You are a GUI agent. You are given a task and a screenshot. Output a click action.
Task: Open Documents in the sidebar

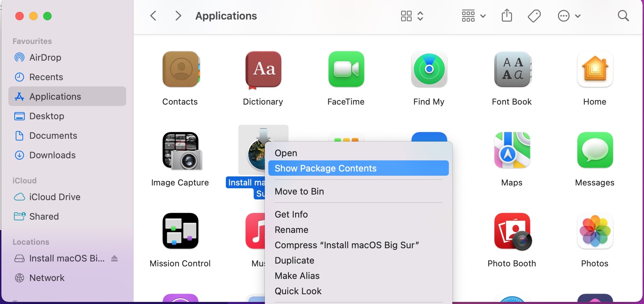click(x=67, y=136)
